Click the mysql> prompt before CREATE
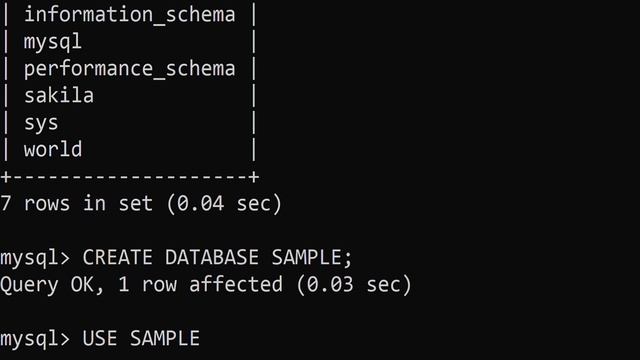Image resolution: width=640 pixels, height=360 pixels. 35,258
